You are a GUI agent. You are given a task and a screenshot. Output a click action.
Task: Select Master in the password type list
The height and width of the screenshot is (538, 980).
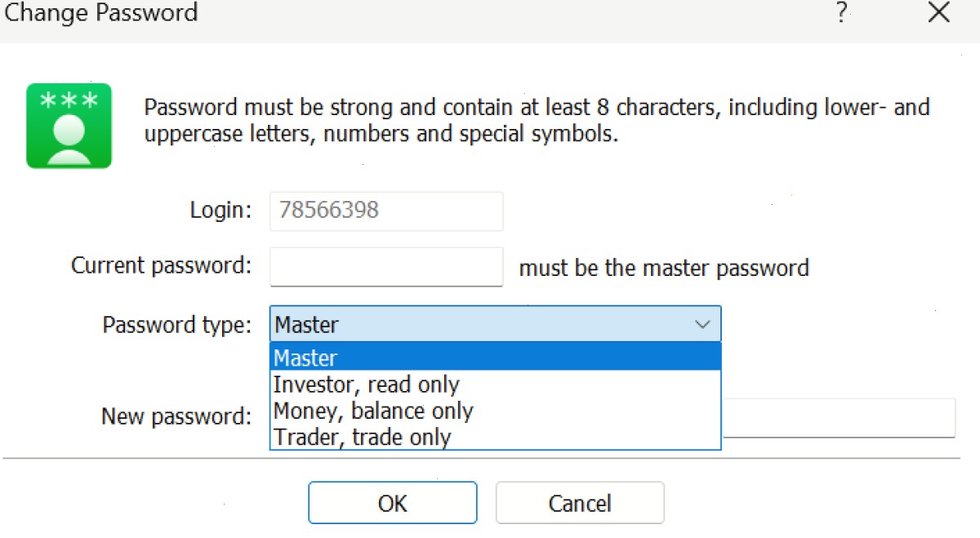click(495, 358)
